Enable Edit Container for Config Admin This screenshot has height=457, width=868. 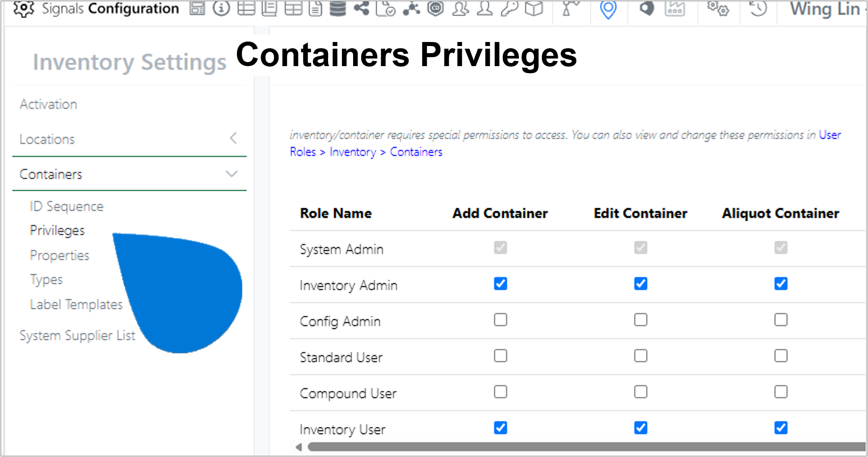[x=640, y=320]
